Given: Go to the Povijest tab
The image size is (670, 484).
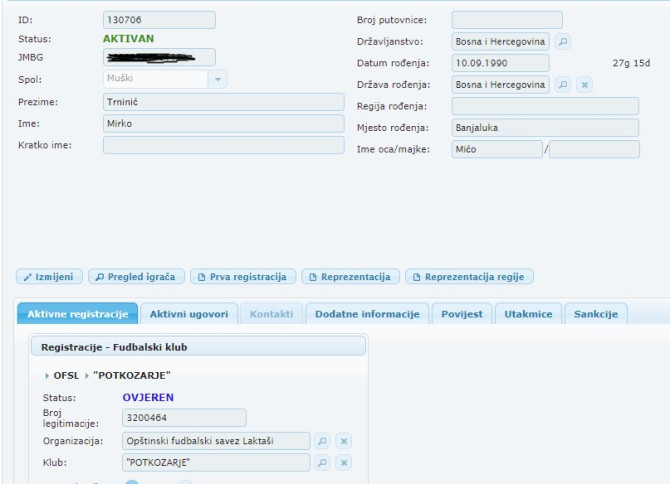Looking at the screenshot, I should click(460, 314).
